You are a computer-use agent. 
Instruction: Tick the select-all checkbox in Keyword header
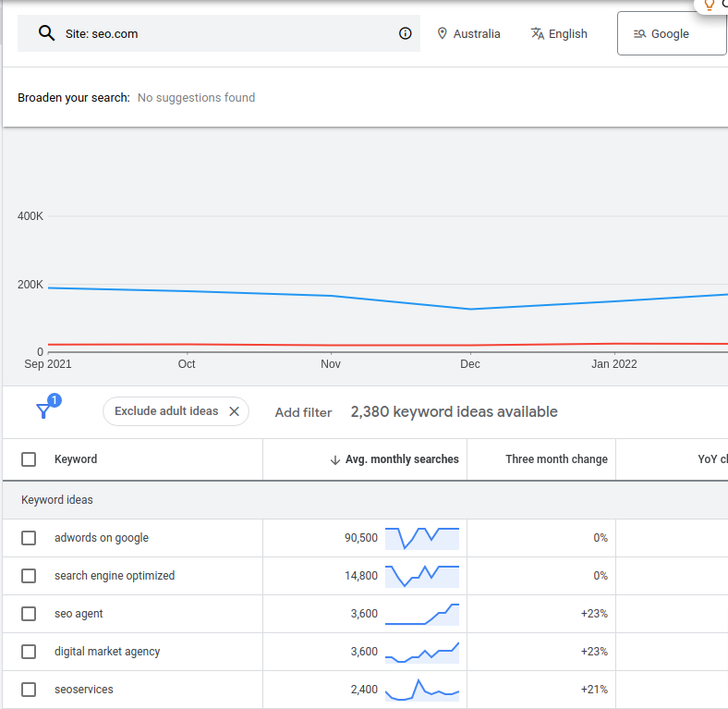[x=29, y=459]
